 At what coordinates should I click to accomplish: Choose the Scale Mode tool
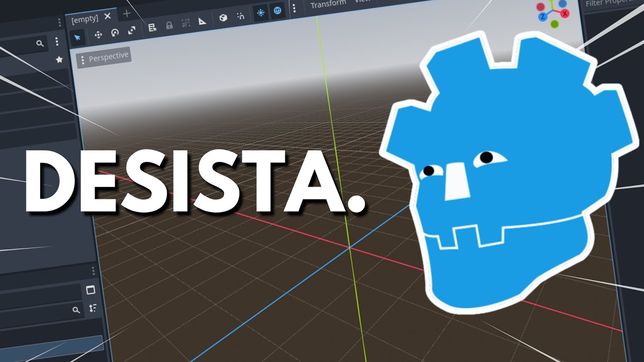tap(132, 30)
